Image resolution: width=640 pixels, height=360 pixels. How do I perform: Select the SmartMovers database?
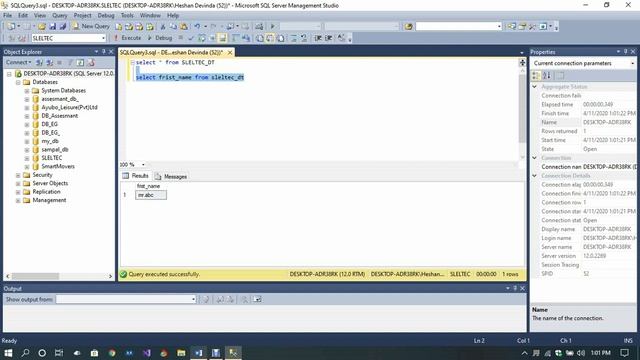pos(58,166)
